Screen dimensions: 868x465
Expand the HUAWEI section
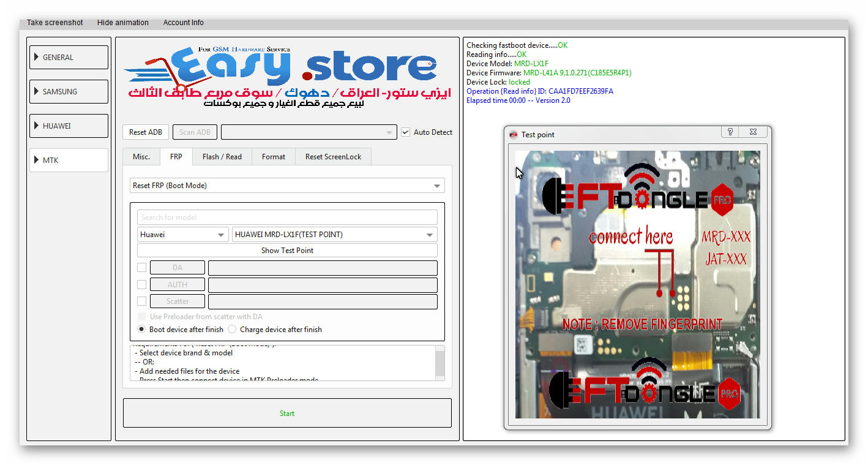coord(69,126)
